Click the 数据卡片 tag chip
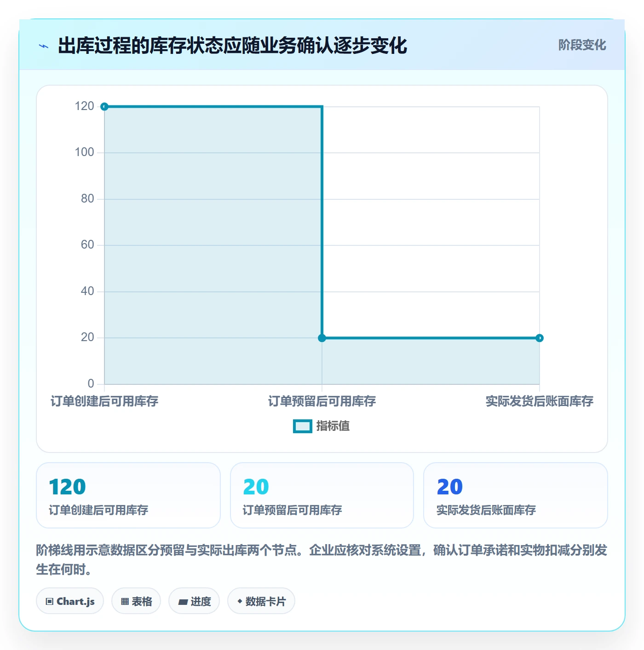This screenshot has width=644, height=650. click(261, 601)
